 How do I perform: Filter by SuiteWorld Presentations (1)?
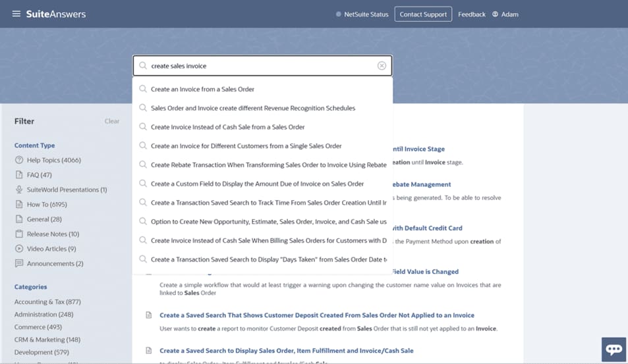[67, 190]
